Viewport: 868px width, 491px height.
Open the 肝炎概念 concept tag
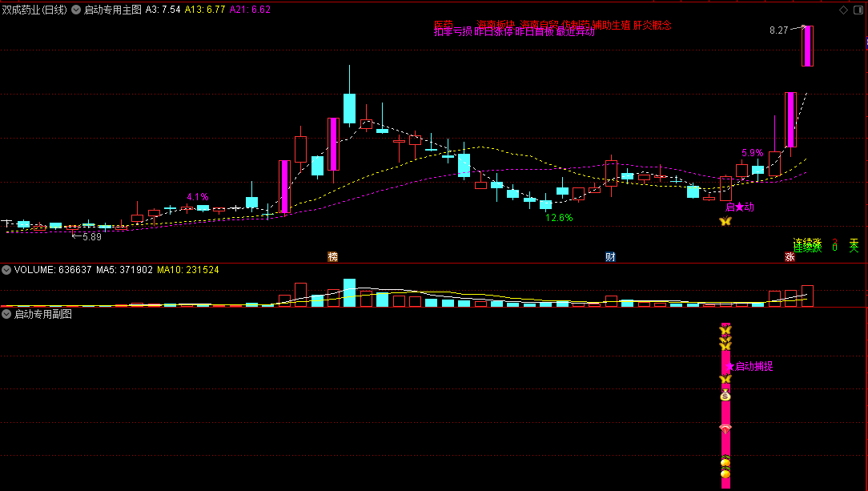[652, 25]
